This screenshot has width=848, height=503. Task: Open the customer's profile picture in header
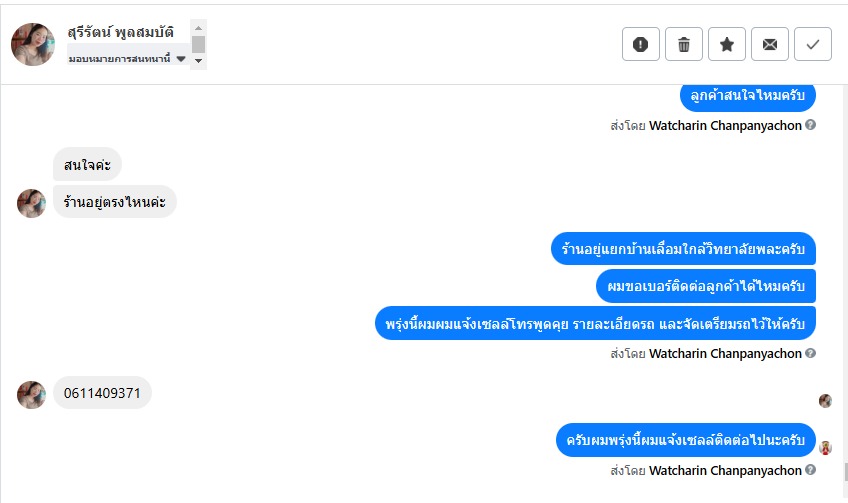click(x=33, y=44)
